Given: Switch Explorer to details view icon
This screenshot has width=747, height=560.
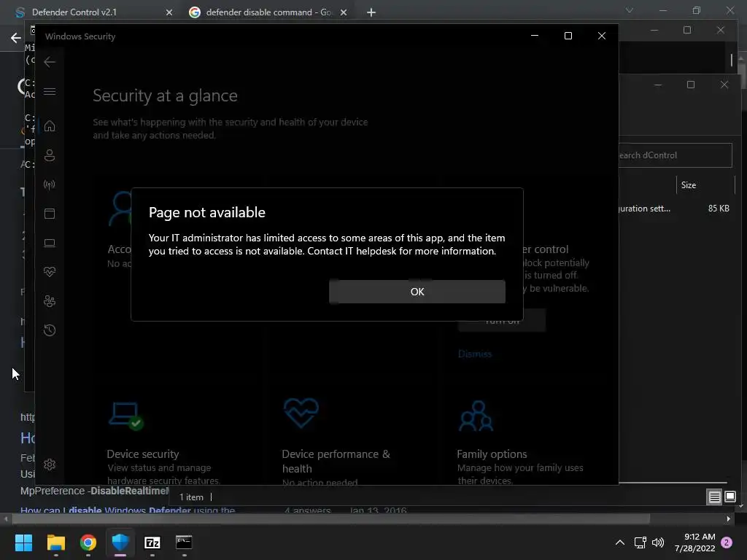Looking at the screenshot, I should pyautogui.click(x=714, y=497).
